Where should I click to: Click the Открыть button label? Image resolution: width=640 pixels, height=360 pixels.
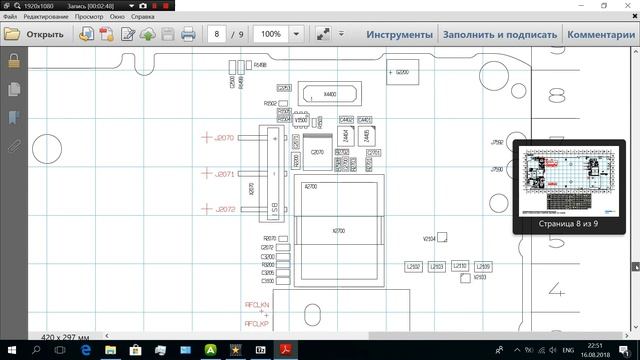45,34
